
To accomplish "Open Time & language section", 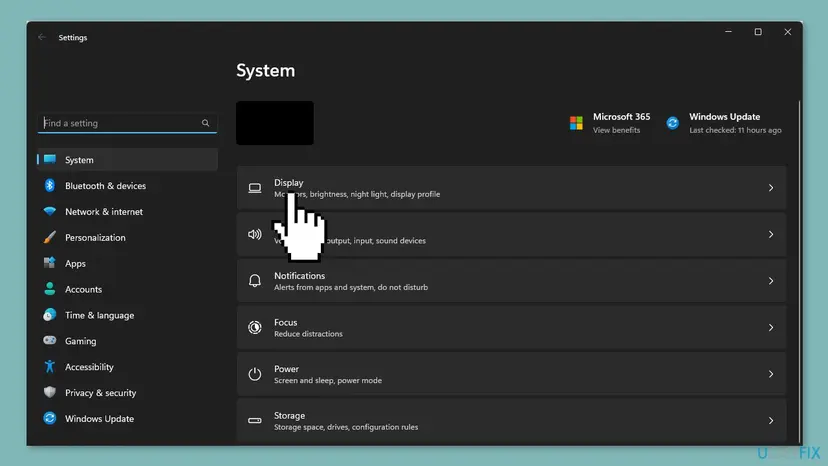I will [127, 315].
